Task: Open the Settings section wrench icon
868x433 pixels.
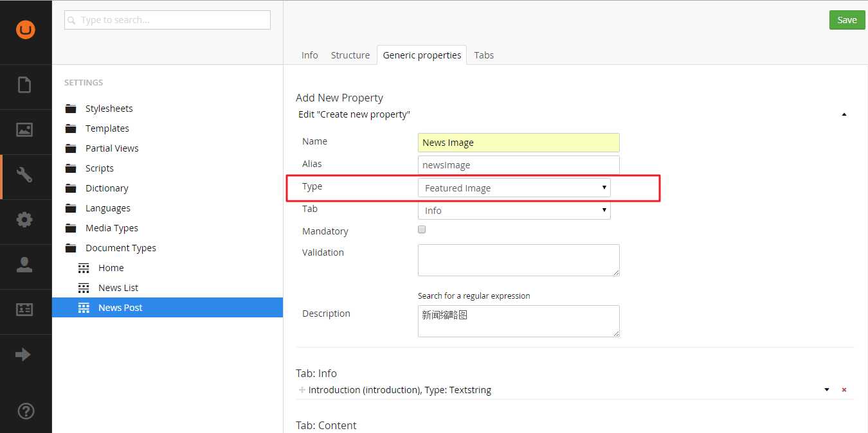Action: click(24, 175)
